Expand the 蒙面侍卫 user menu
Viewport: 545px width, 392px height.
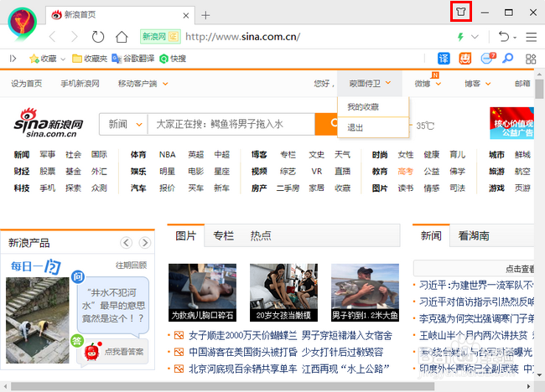pyautogui.click(x=370, y=83)
